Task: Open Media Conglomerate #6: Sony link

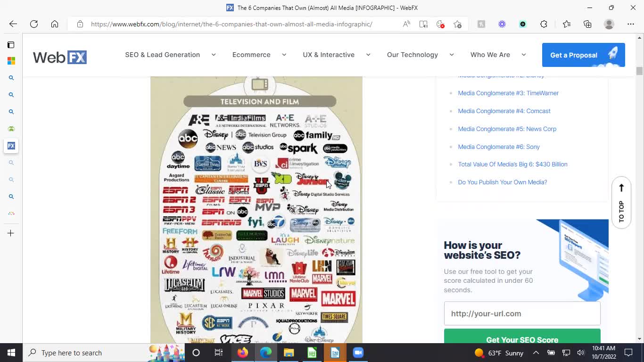Action: (499, 147)
